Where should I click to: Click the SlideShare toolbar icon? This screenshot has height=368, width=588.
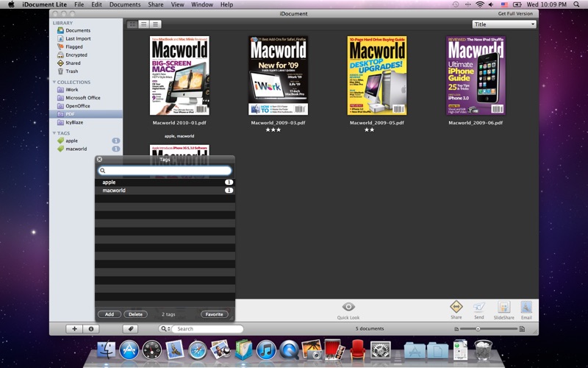pos(503,307)
